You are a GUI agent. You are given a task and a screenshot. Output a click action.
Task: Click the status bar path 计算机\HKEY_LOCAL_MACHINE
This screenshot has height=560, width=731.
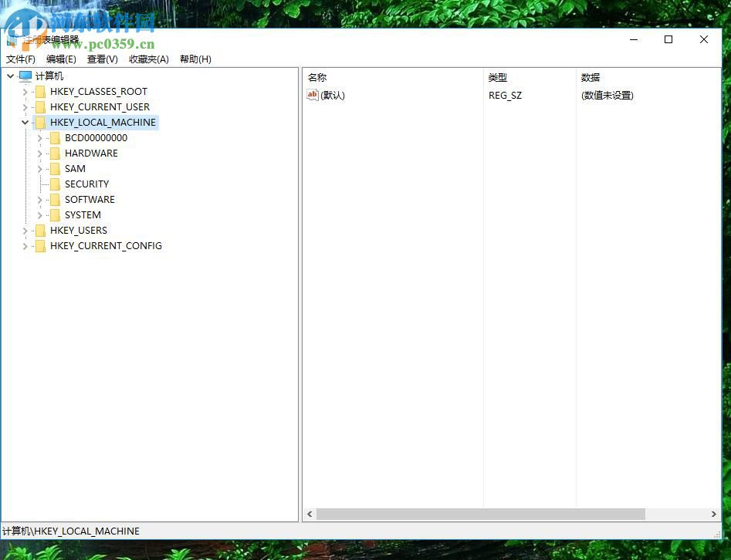click(x=71, y=531)
